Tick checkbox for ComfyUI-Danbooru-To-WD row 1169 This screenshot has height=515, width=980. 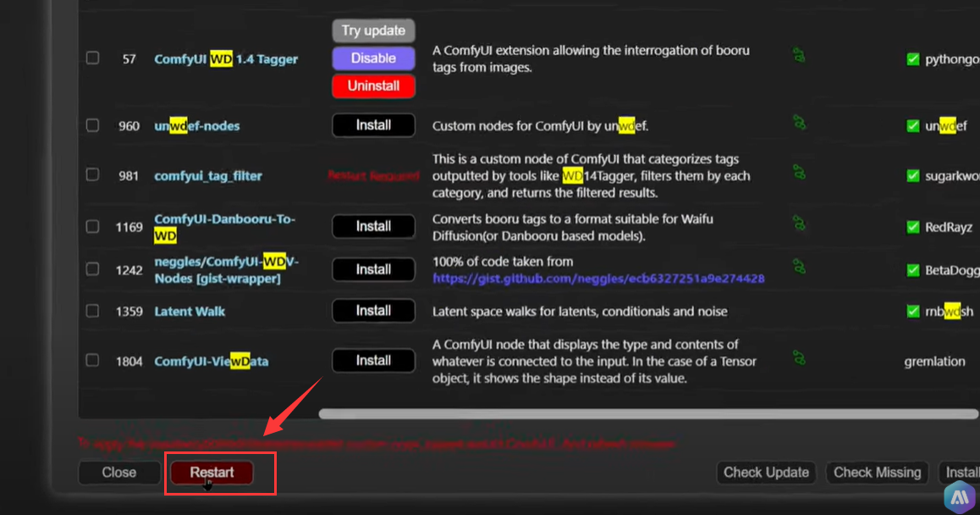(x=92, y=226)
